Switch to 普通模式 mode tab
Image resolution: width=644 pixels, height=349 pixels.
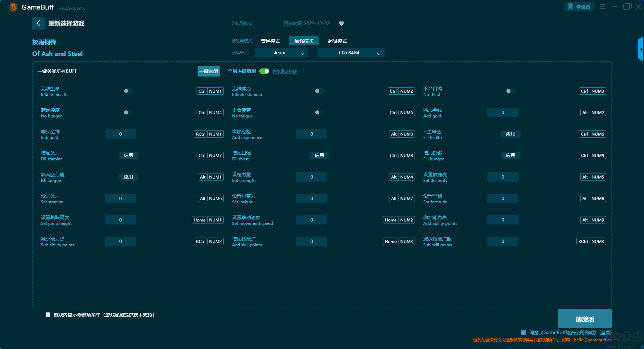coord(270,41)
